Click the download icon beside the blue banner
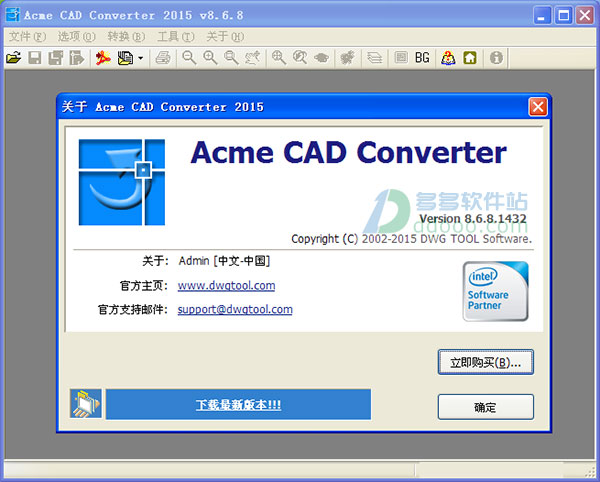Screen dimensions: 600x482 [86, 404]
